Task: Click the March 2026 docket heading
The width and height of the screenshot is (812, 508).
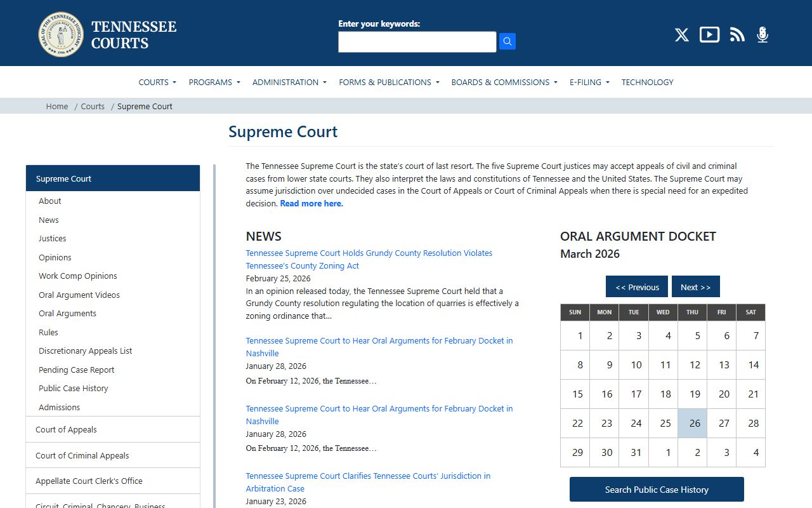Action: (x=590, y=253)
